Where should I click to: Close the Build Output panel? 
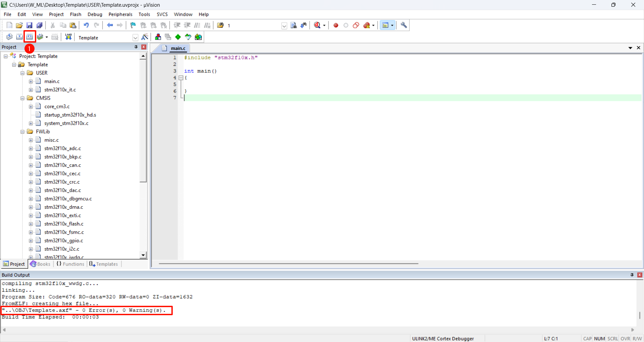pyautogui.click(x=640, y=275)
